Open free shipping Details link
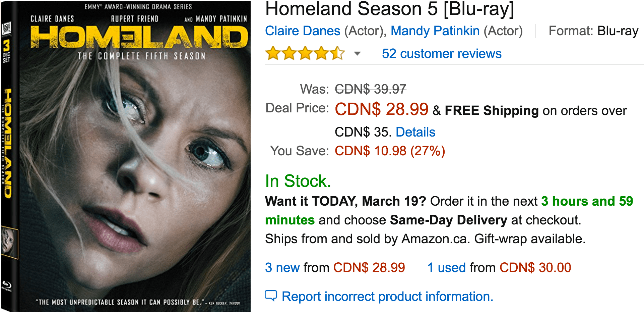The width and height of the screenshot is (644, 314). point(415,132)
